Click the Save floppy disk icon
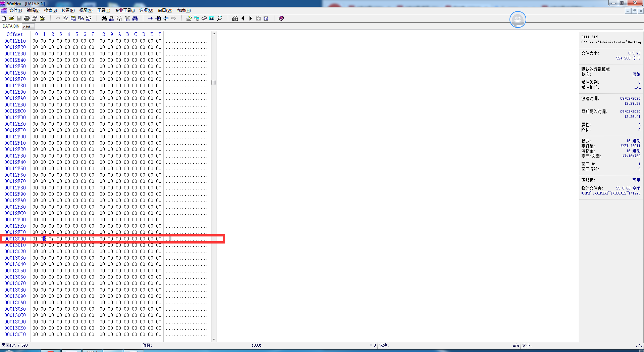This screenshot has height=352, width=644. click(x=19, y=18)
